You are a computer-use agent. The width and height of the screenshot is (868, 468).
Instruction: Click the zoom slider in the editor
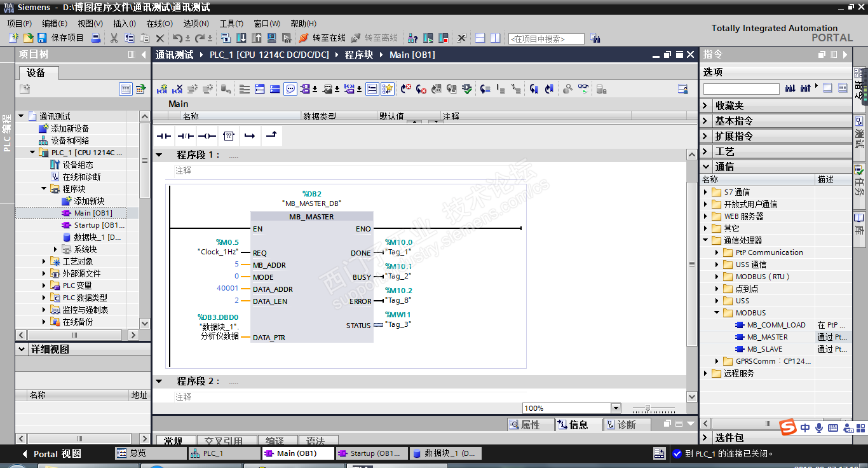648,408
